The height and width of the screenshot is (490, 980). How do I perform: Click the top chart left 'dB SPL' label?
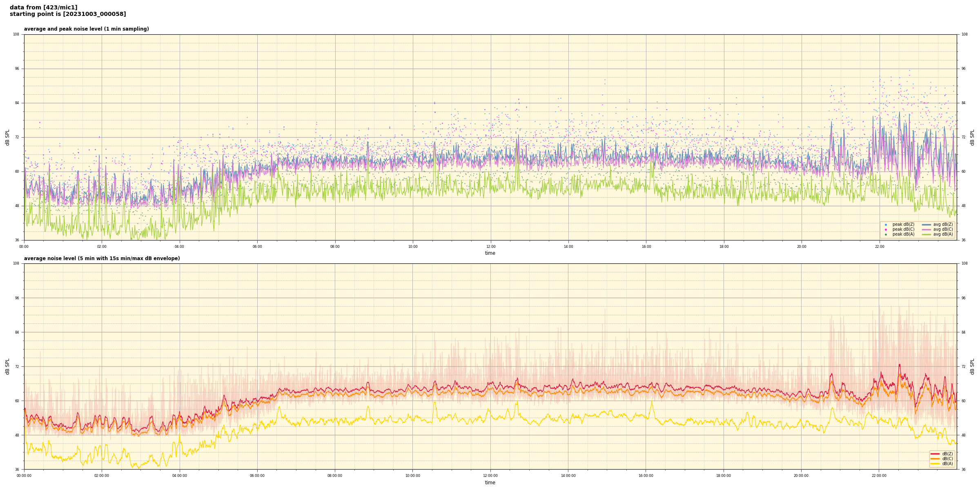pos(7,137)
